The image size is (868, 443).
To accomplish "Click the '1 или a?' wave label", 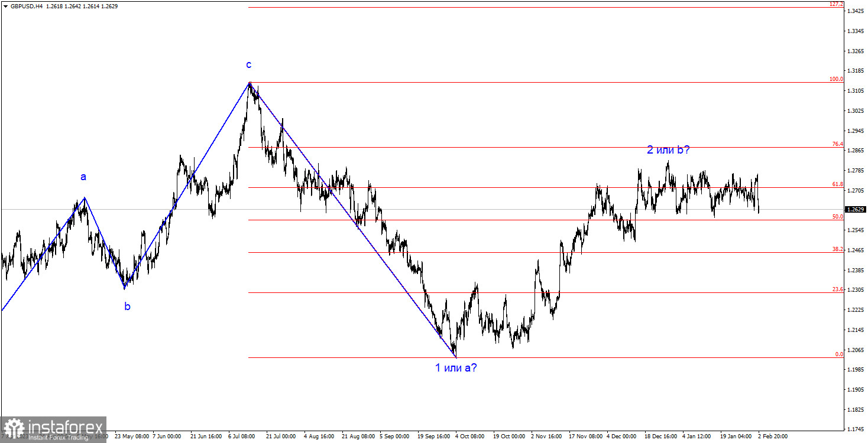I will coord(456,367).
